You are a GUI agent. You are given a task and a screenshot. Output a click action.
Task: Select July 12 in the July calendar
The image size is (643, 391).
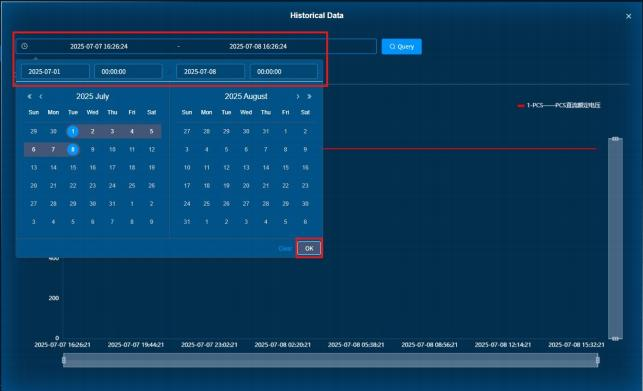151,149
